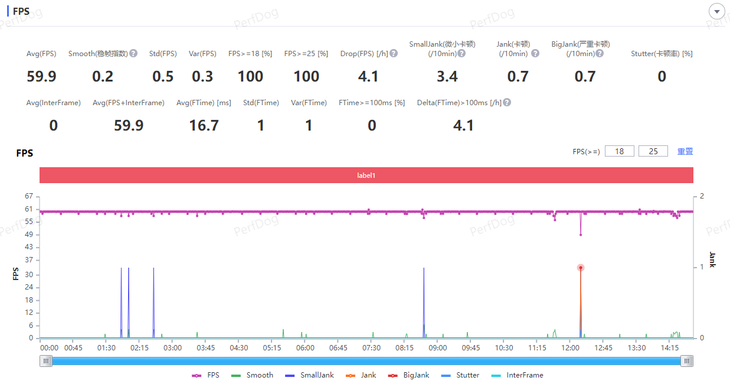Click the SmallJank value 3.4
Image resolution: width=730 pixels, height=387 pixels.
[447, 76]
